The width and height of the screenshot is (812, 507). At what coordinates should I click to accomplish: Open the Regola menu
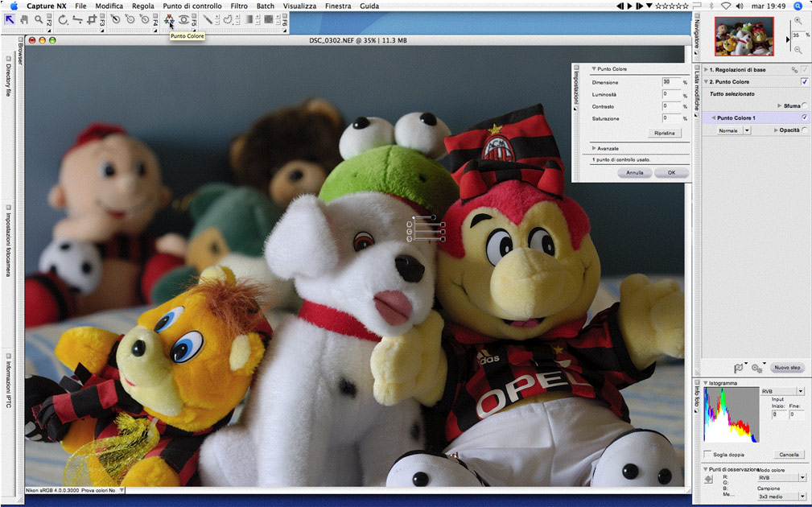[x=143, y=6]
